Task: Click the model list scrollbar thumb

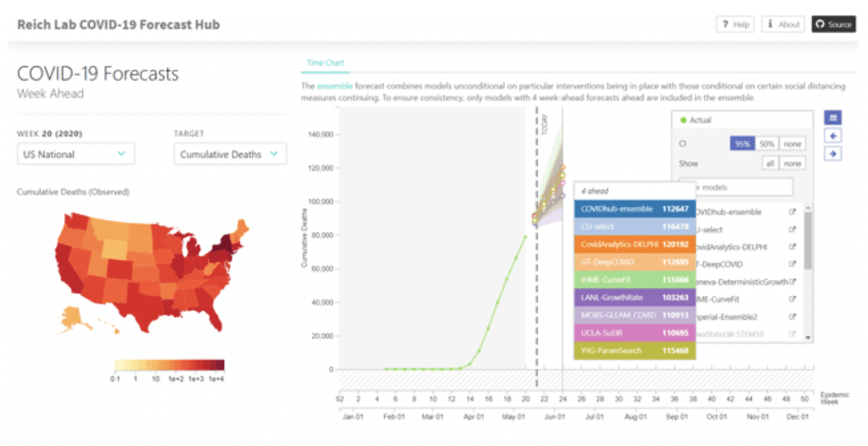Action: point(808,241)
